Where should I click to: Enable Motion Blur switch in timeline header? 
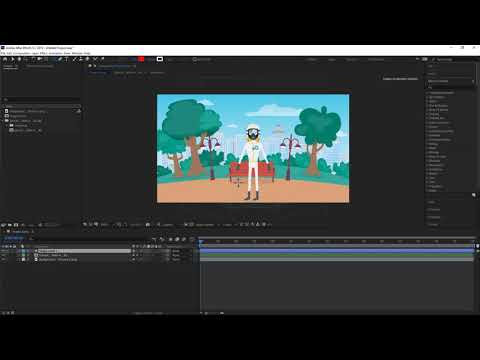click(x=184, y=239)
